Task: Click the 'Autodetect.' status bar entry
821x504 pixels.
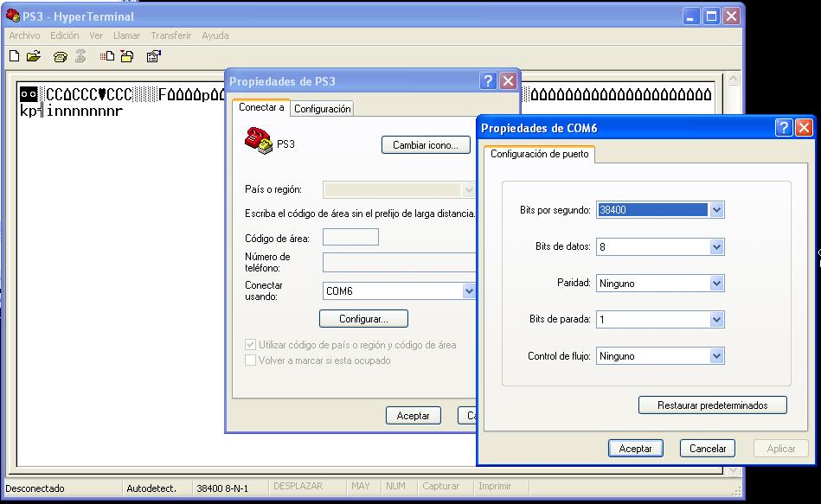Action: [151, 488]
